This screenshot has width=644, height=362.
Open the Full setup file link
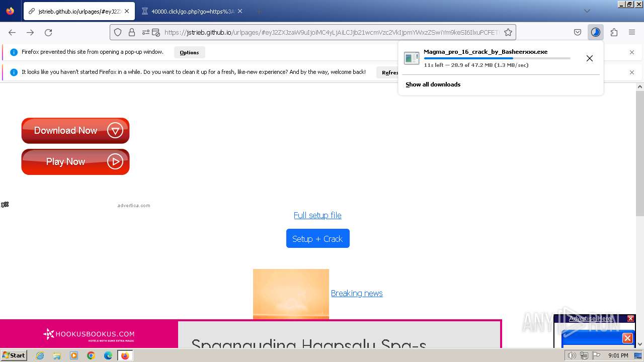317,215
